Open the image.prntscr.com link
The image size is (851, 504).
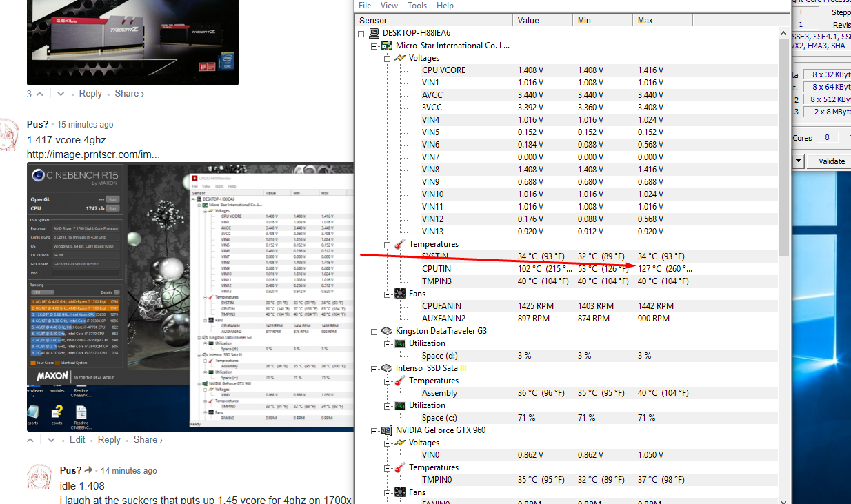point(93,154)
